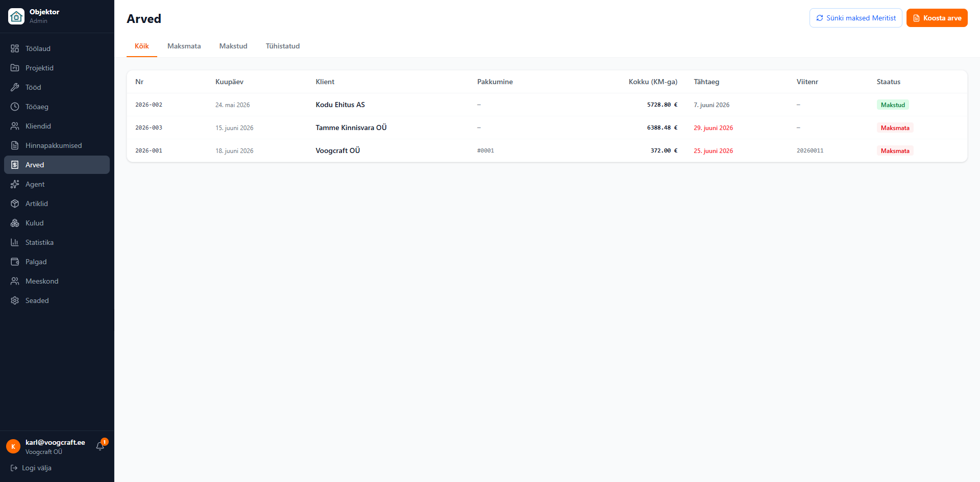980x482 pixels.
Task: Open invoice number 2026-003
Action: [x=149, y=128]
